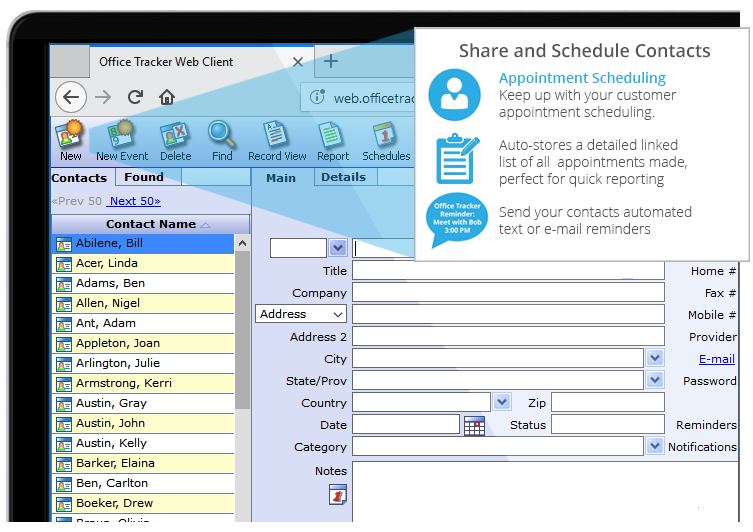Viewport: 753px width, 532px height.
Task: Click into the Title input field
Action: coord(508,270)
